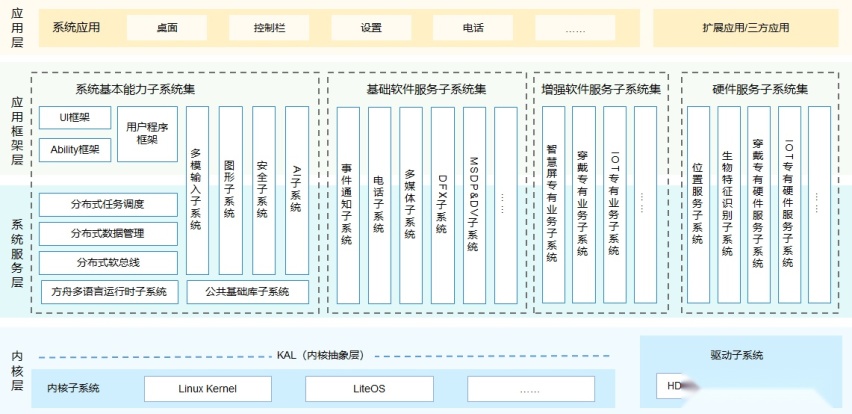Click the 分布式数据管理 box
The height and width of the screenshot is (414, 852).
108,234
